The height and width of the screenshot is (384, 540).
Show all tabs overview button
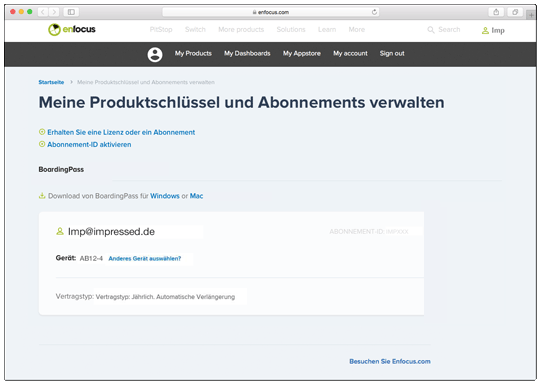[515, 12]
